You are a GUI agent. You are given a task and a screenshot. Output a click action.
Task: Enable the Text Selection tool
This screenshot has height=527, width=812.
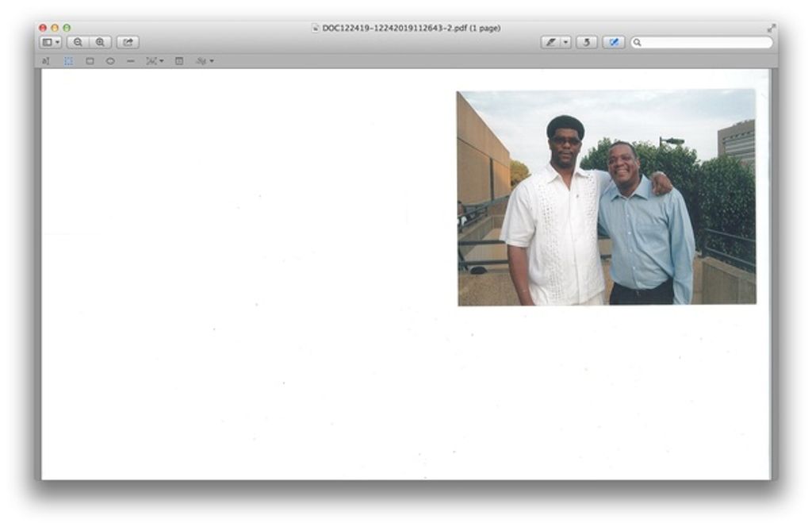pos(45,61)
